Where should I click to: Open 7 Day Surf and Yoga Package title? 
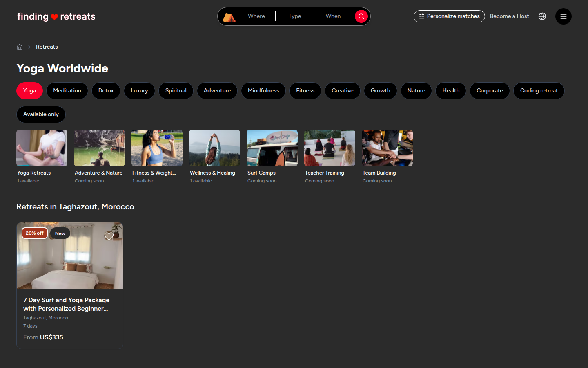coord(66,304)
